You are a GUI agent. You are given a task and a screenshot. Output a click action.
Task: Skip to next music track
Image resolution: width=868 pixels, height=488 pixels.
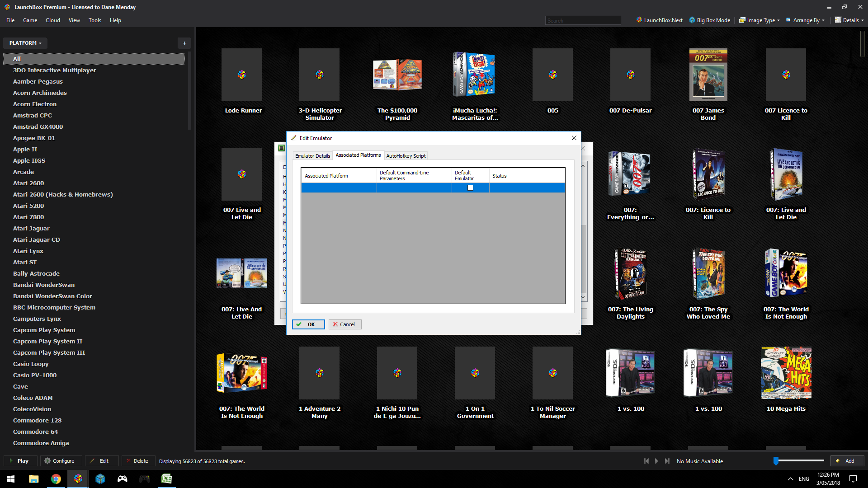[667, 461]
